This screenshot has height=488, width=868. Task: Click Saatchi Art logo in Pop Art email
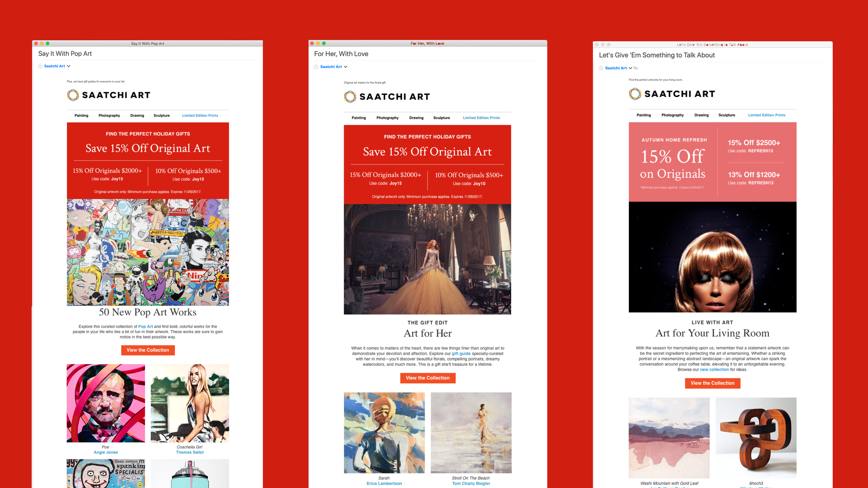(109, 95)
